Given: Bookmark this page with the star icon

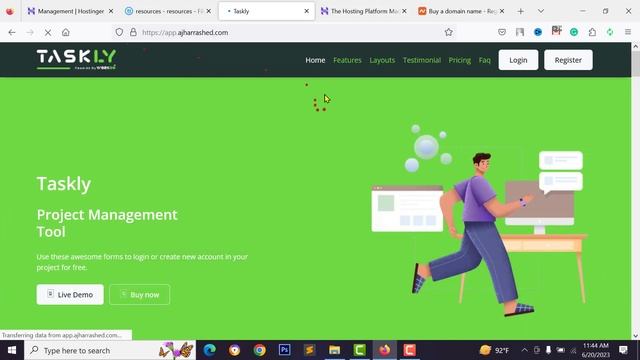Looking at the screenshot, I should click(449, 32).
